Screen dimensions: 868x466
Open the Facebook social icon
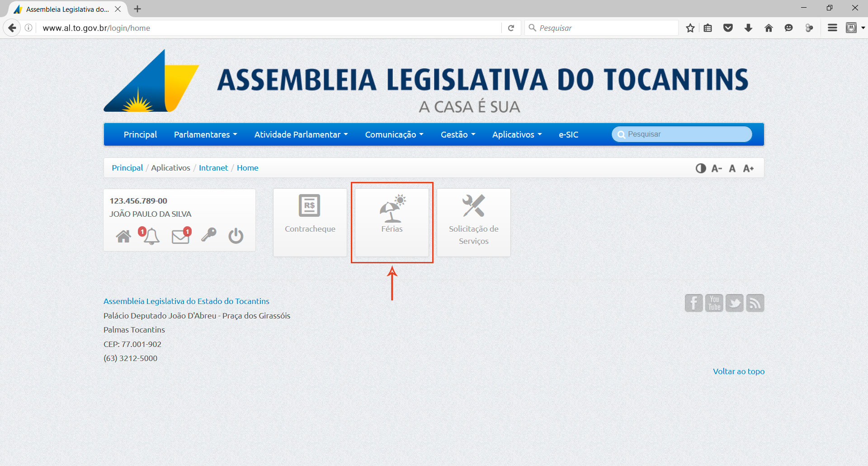coord(693,303)
